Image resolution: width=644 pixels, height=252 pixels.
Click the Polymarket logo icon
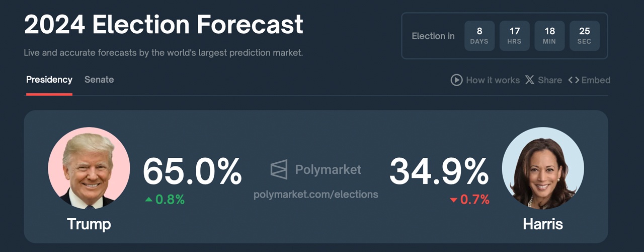tap(279, 169)
